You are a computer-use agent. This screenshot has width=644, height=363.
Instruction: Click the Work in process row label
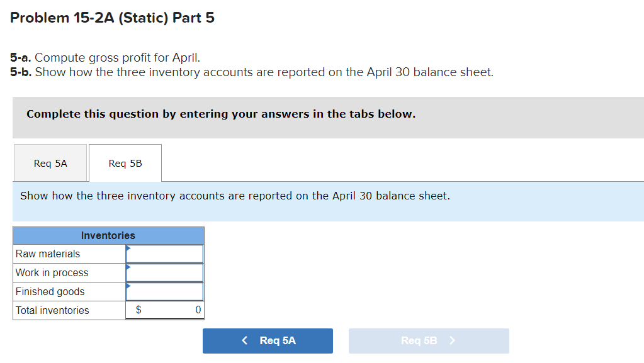(x=52, y=272)
